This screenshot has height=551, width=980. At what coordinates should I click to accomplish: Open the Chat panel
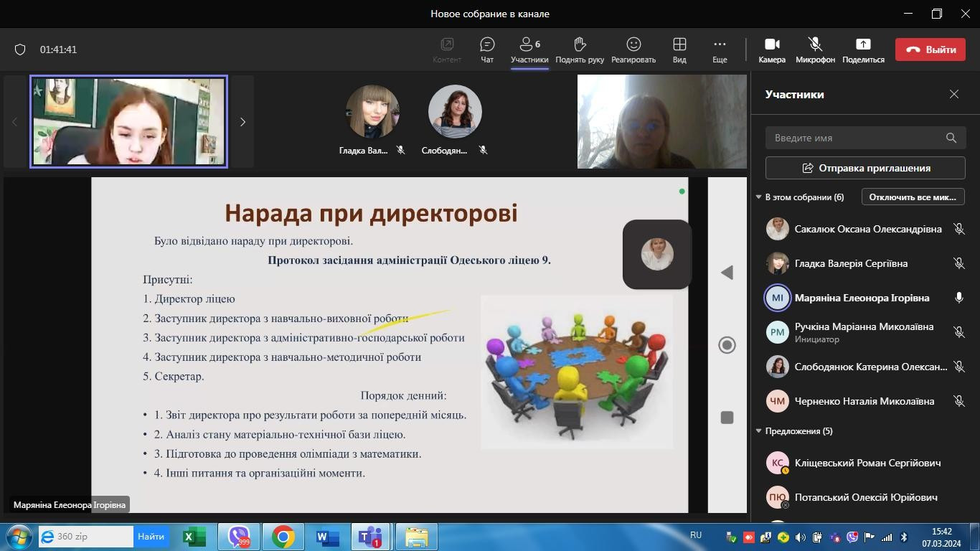click(x=487, y=50)
